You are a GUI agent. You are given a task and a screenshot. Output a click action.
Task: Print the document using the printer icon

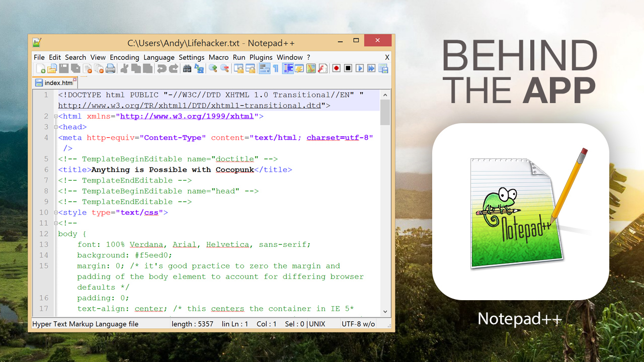pos(110,68)
